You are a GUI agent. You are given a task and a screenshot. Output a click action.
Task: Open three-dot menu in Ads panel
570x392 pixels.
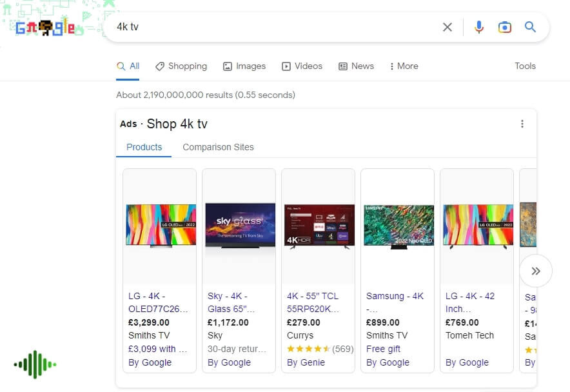[x=522, y=124]
